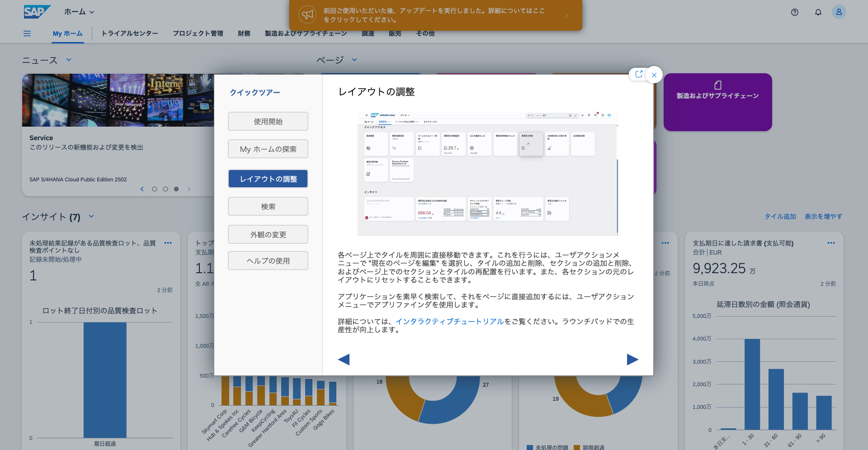The image size is (868, 450).
Task: Open the Service news image
Action: tap(118, 100)
